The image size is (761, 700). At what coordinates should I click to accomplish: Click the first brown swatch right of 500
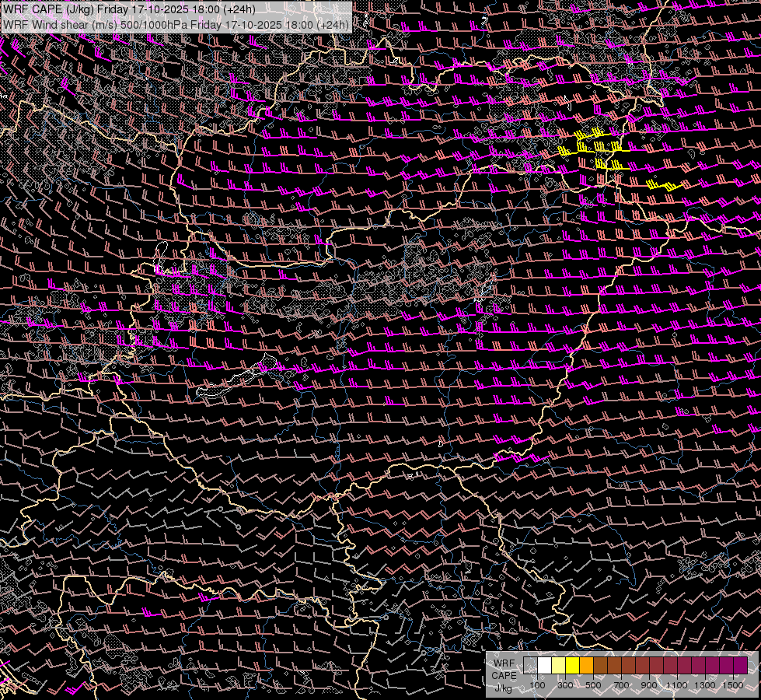601,666
